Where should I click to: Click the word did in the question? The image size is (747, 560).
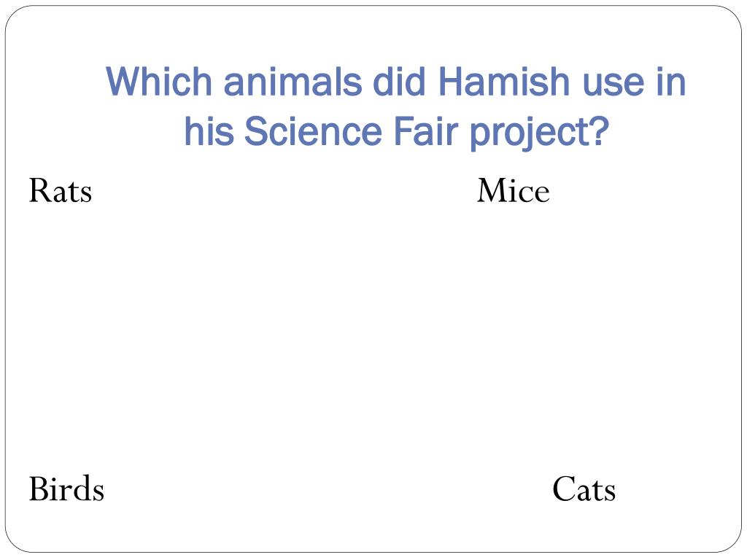(x=399, y=82)
